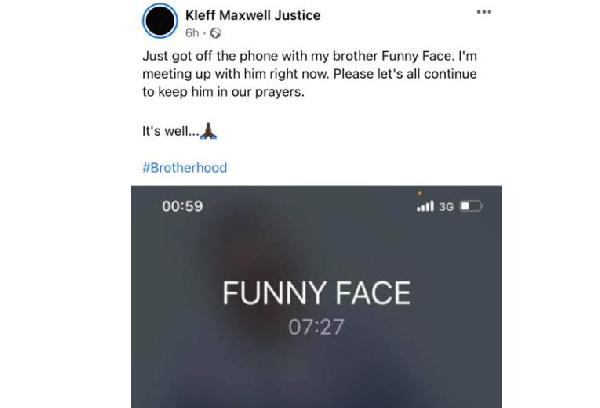Open the #Brotherhood hashtag link

click(185, 168)
